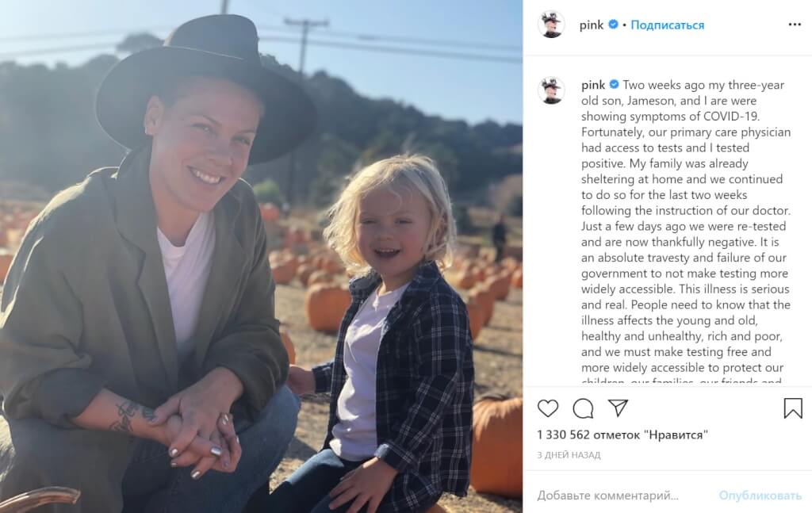The width and height of the screenshot is (812, 513).
Task: Save post with bookmark icon
Action: (793, 408)
